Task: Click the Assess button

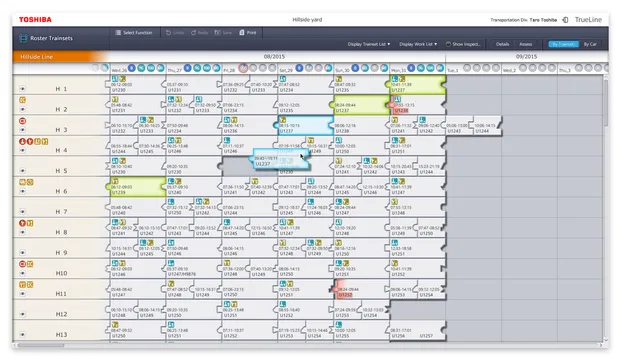Action: click(x=526, y=44)
